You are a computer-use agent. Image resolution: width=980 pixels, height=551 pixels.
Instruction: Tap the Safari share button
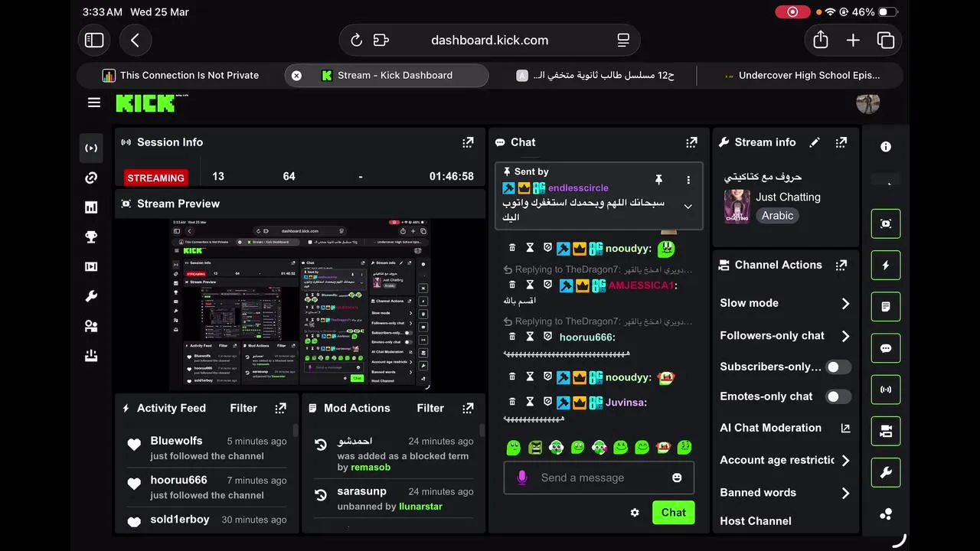pos(821,40)
